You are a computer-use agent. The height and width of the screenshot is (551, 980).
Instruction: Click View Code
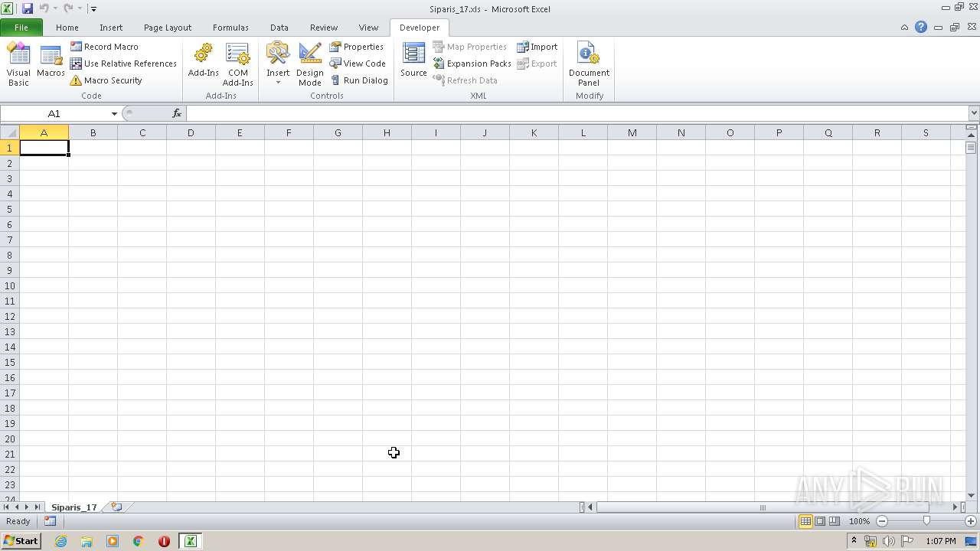tap(358, 64)
